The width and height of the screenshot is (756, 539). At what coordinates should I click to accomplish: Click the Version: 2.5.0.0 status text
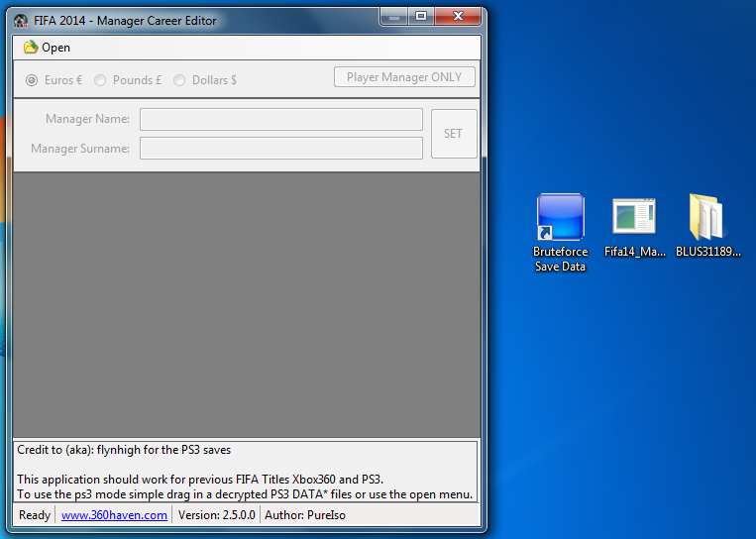click(x=216, y=515)
